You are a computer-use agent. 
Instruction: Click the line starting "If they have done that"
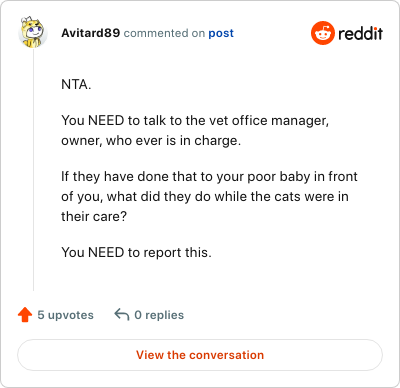[209, 176]
